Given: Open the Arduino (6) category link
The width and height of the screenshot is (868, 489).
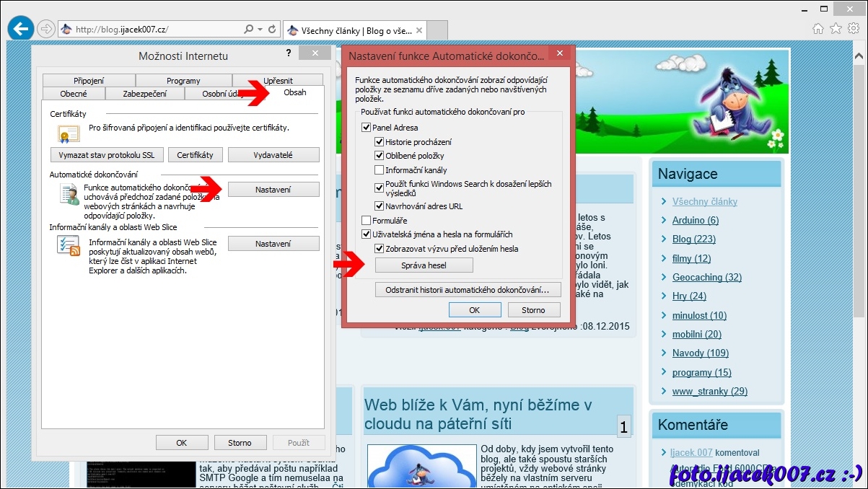Looking at the screenshot, I should pyautogui.click(x=695, y=220).
